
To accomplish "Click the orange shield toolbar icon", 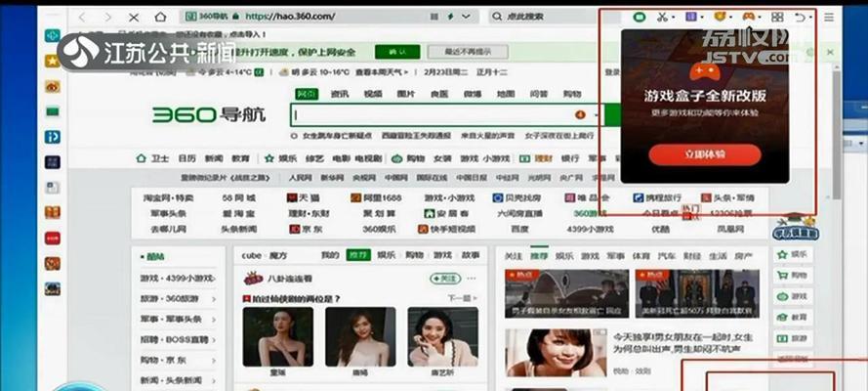I will point(721,18).
